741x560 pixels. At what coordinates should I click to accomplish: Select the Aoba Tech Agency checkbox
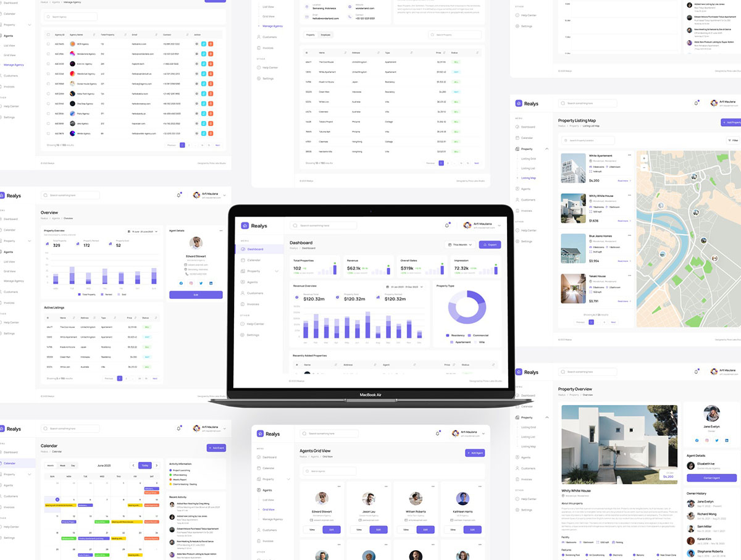tap(48, 93)
